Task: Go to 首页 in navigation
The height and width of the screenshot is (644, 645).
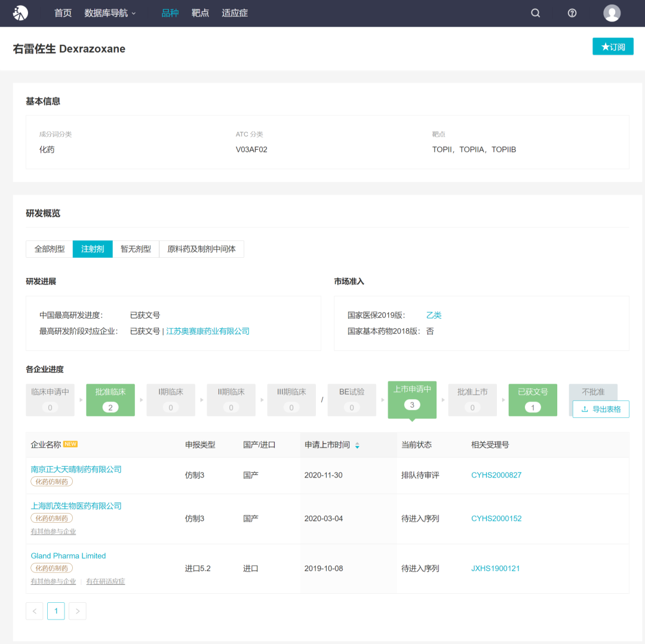Action: 63,13
